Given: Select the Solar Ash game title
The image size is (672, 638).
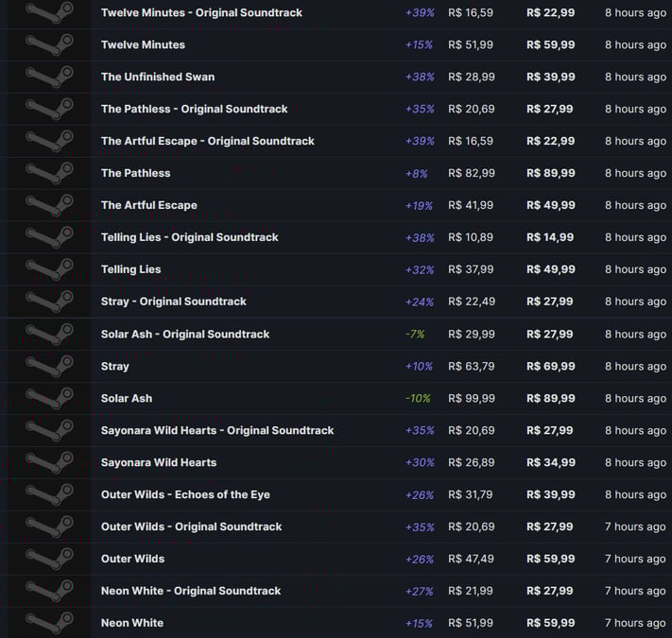Looking at the screenshot, I should 127,399.
